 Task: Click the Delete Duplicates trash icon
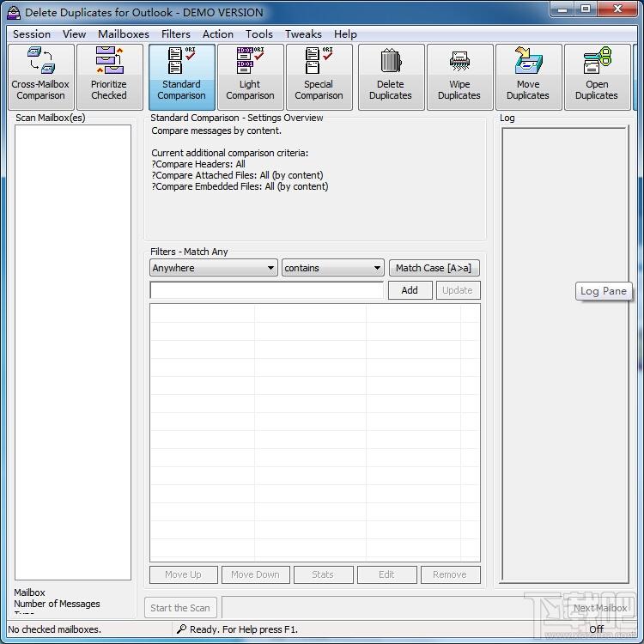pos(391,77)
